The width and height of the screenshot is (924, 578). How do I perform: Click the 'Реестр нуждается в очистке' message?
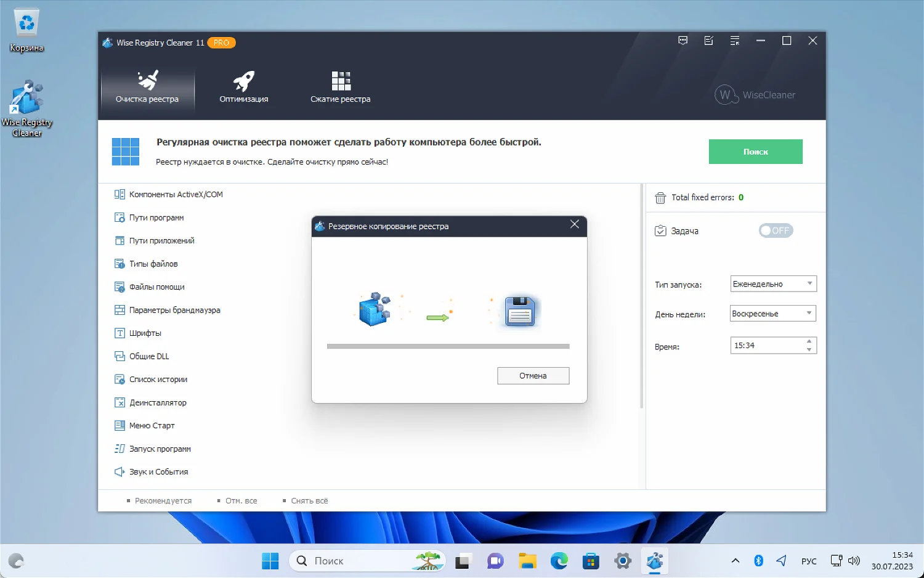point(272,162)
